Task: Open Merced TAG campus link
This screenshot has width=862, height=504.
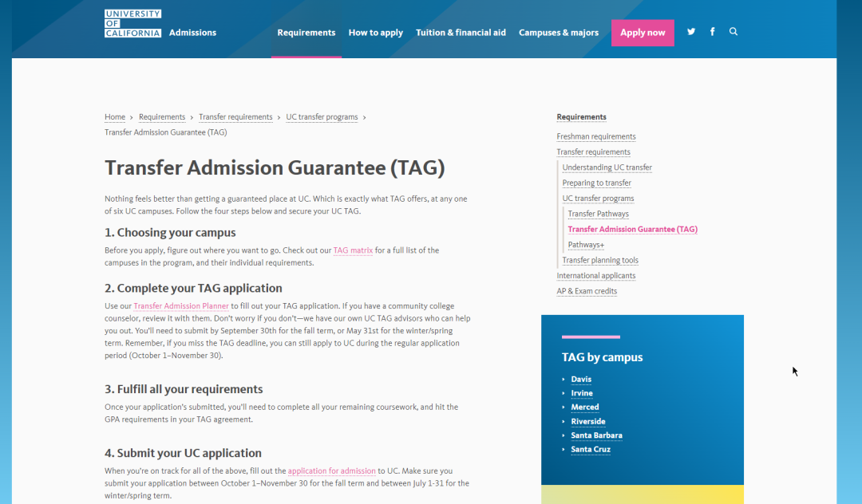Action: pyautogui.click(x=585, y=408)
